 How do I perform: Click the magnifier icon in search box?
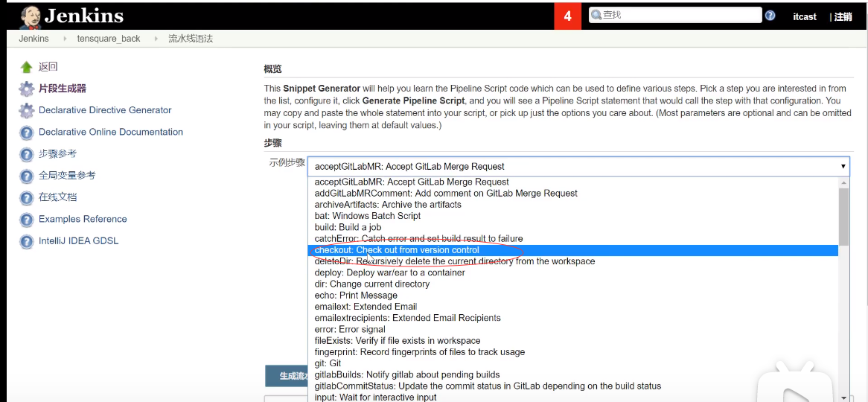[x=596, y=15]
